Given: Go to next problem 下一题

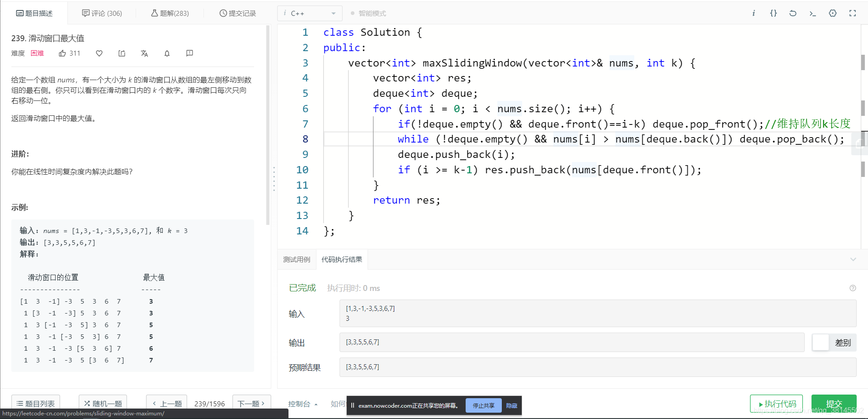Looking at the screenshot, I should pyautogui.click(x=251, y=404).
